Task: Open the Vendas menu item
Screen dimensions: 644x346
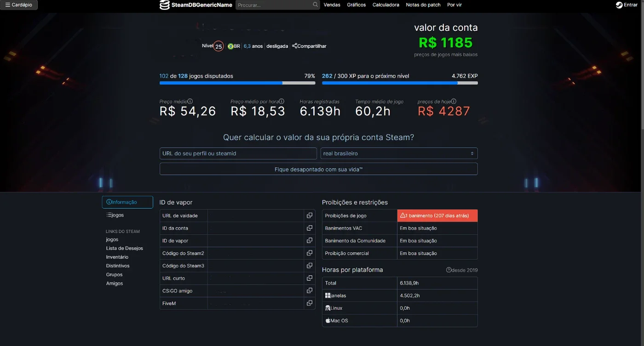Action: click(332, 5)
